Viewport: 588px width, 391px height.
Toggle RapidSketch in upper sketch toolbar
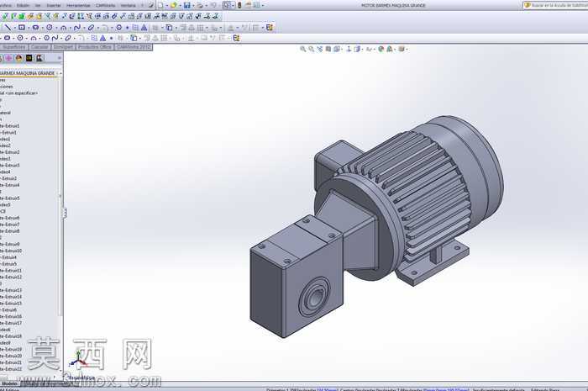coord(270,28)
